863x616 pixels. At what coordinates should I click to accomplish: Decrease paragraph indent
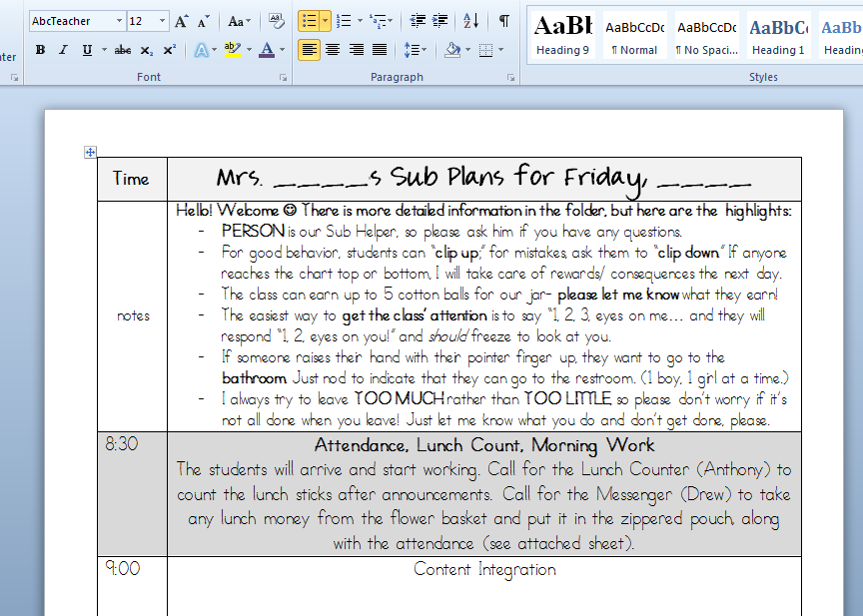click(x=417, y=22)
